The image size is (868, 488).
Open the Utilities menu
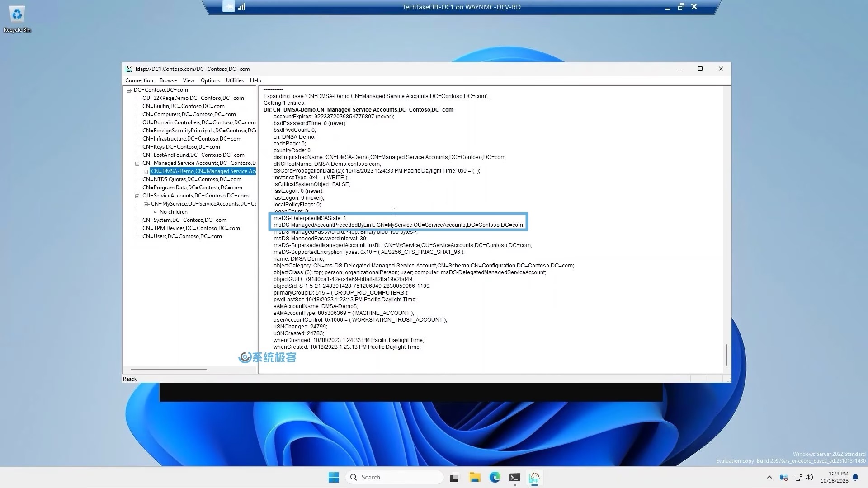234,80
